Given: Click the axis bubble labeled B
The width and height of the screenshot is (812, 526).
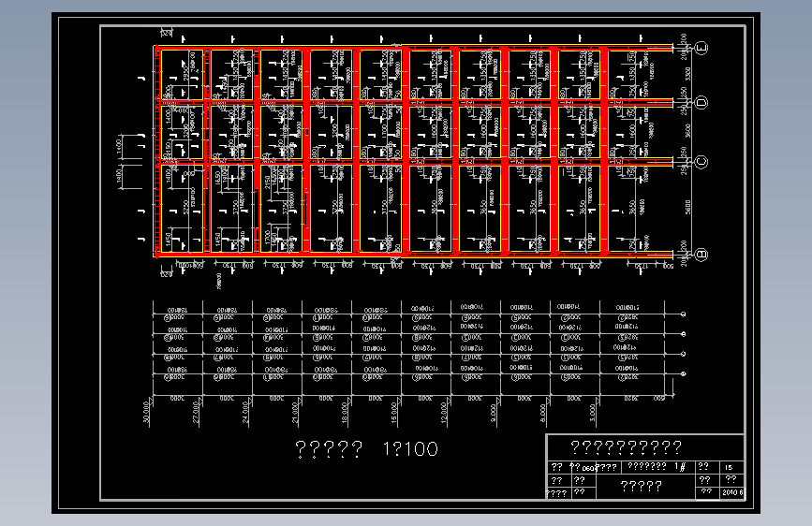Looking at the screenshot, I should [701, 255].
